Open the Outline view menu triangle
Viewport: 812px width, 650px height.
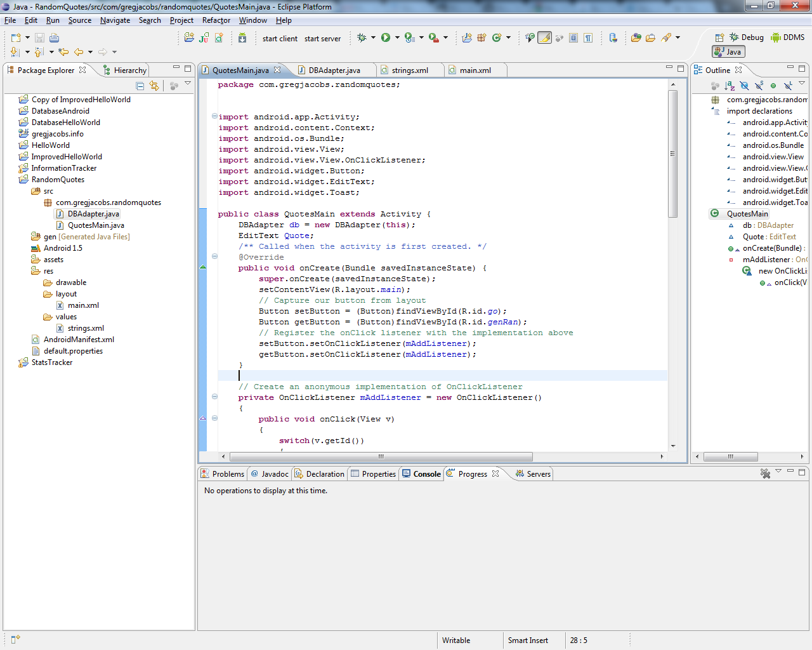click(x=801, y=83)
